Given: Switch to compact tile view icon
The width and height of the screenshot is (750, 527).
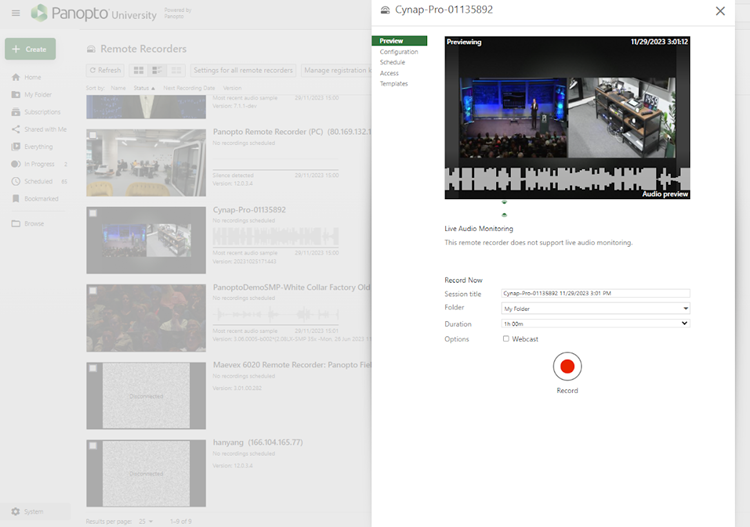Looking at the screenshot, I should click(176, 70).
